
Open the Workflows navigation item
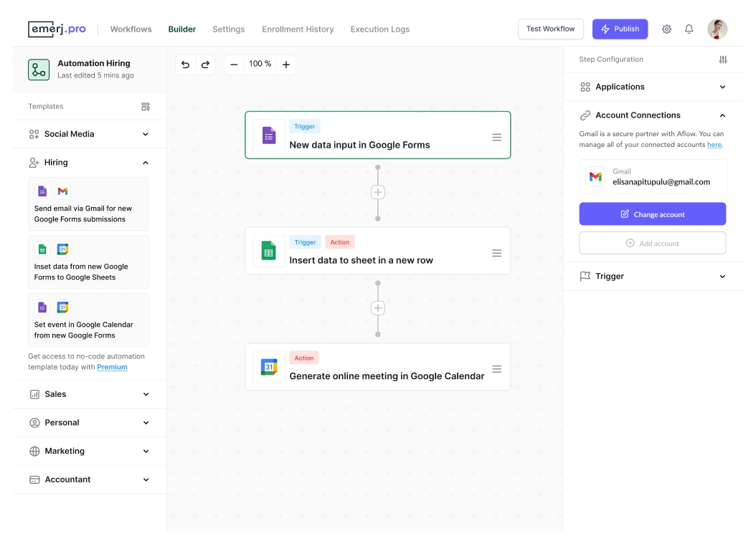131,29
